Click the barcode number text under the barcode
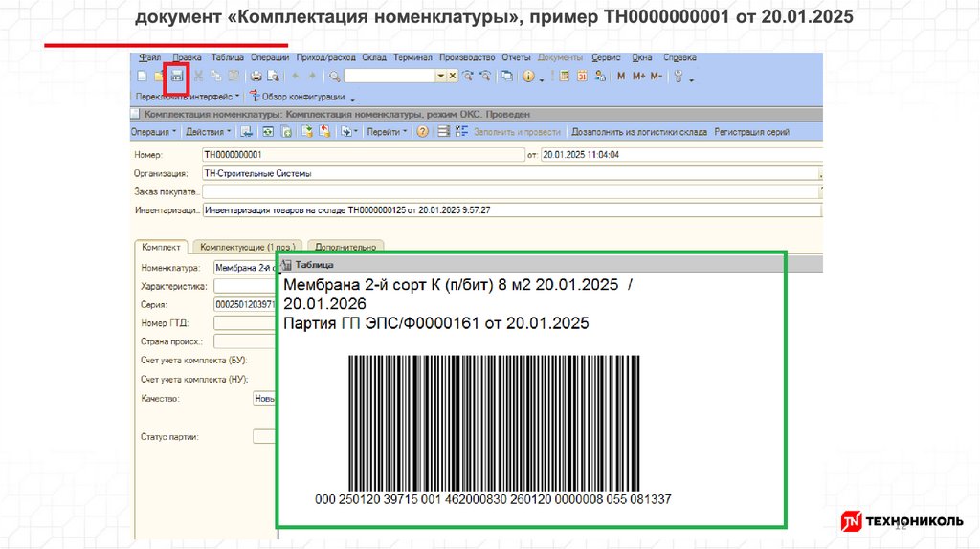980x549 pixels. (493, 499)
